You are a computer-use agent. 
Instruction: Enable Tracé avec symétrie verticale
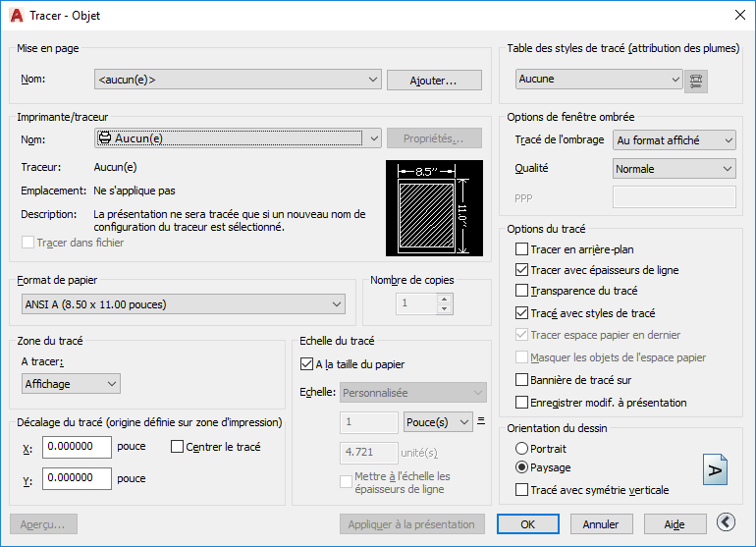click(x=521, y=490)
